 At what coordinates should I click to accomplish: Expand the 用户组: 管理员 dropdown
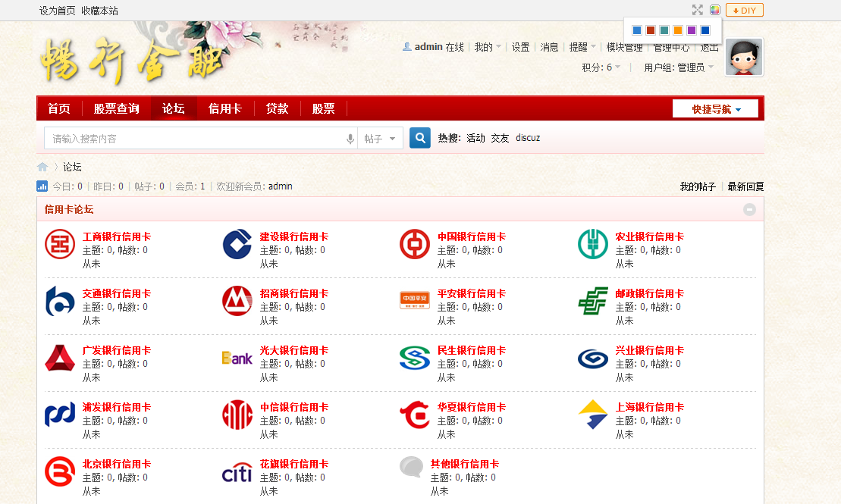(679, 67)
